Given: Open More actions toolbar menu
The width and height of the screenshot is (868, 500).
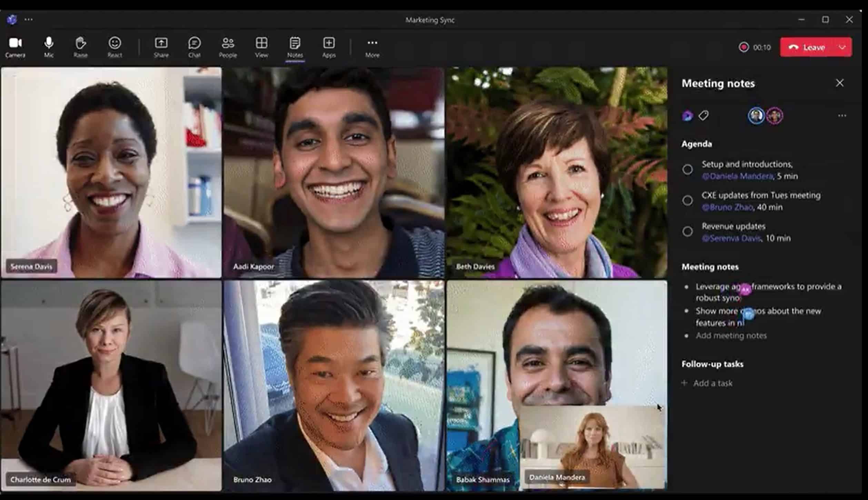Looking at the screenshot, I should (x=372, y=47).
